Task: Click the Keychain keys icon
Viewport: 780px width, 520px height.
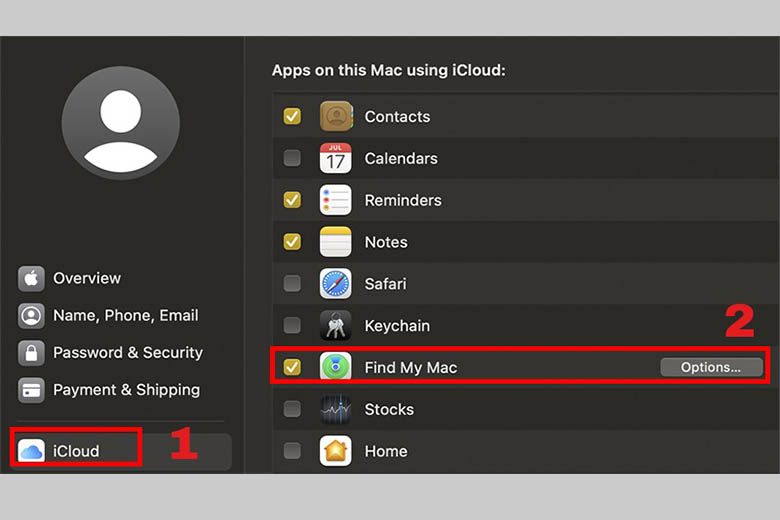Action: 336,325
